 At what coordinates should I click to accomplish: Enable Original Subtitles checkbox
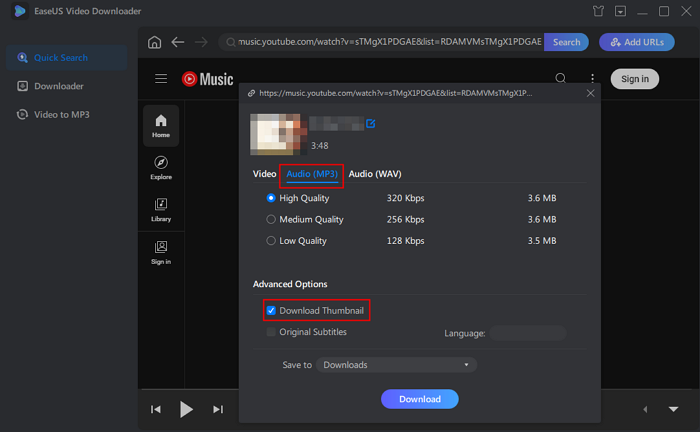271,332
